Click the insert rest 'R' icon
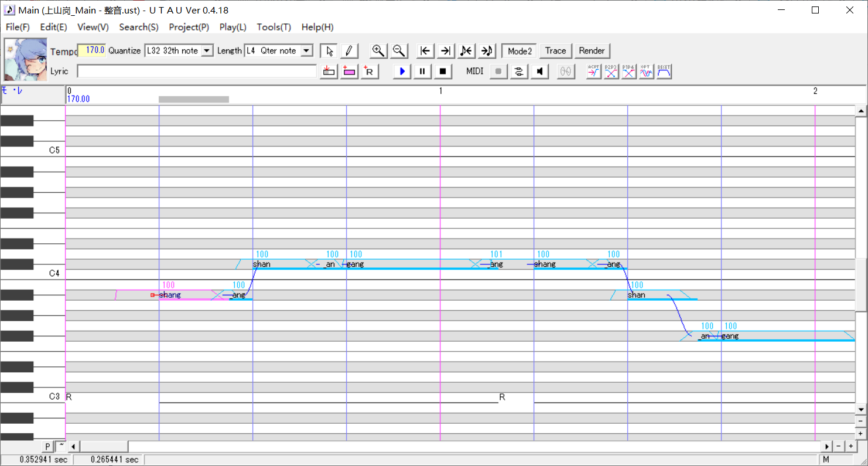The image size is (868, 466). [x=370, y=72]
